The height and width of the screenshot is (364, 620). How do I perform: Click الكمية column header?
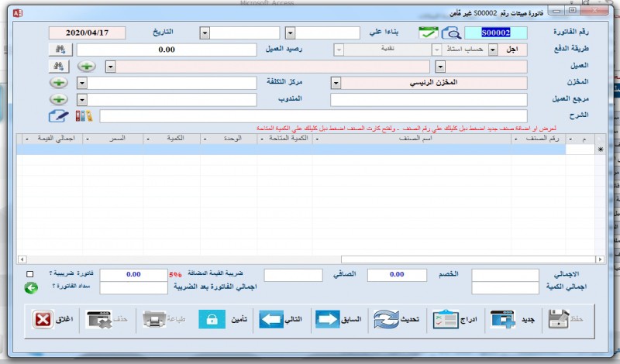(x=171, y=139)
